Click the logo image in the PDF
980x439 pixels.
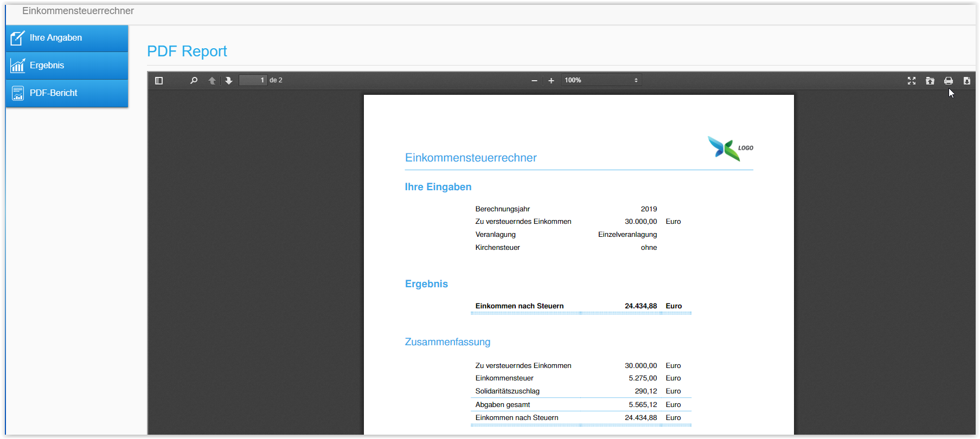tap(729, 148)
